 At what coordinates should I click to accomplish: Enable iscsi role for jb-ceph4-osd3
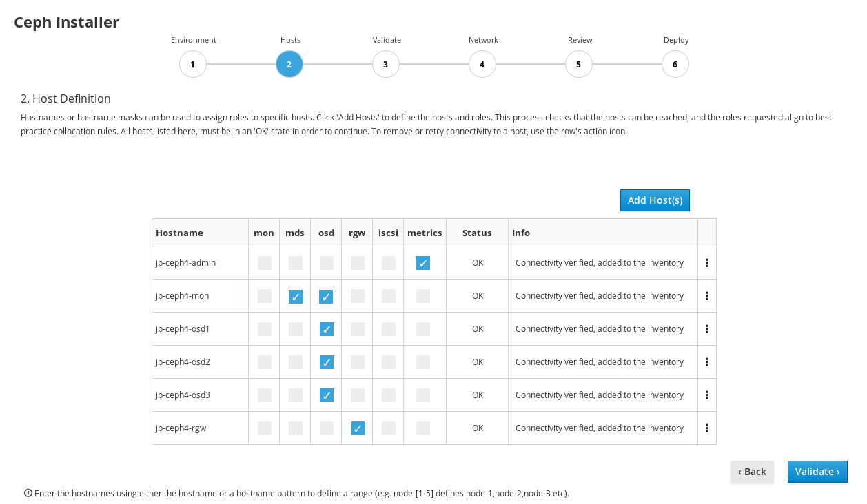point(389,395)
